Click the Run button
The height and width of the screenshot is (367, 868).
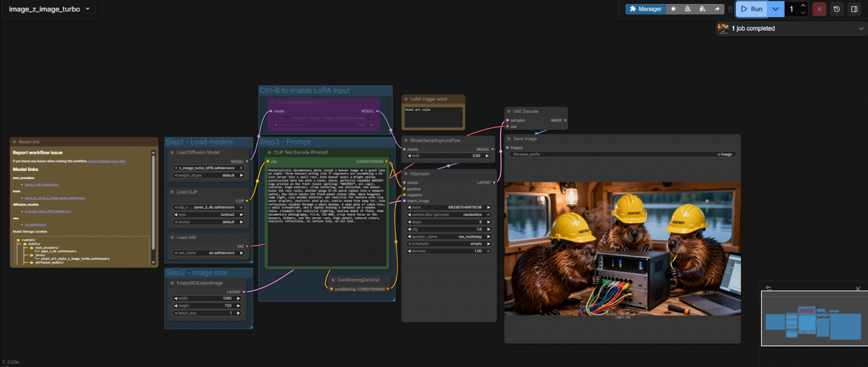point(751,9)
